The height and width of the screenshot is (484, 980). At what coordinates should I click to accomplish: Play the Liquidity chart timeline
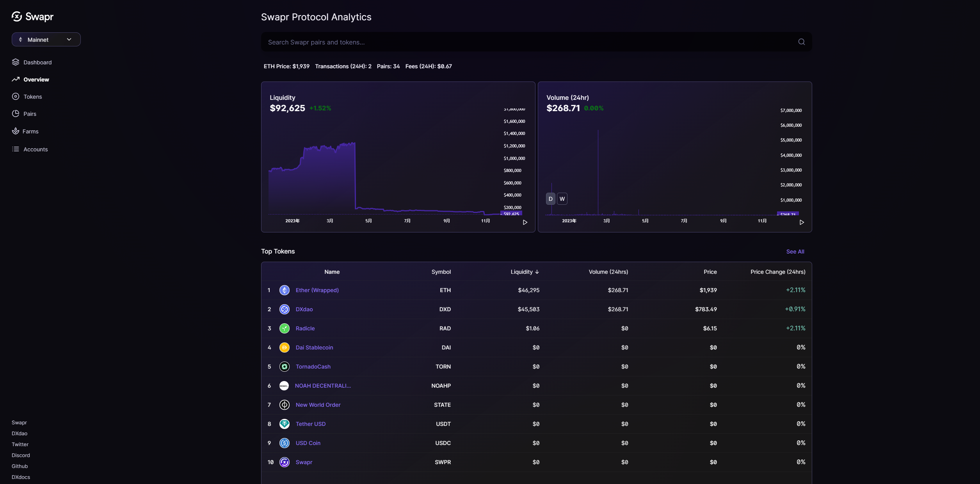click(525, 222)
